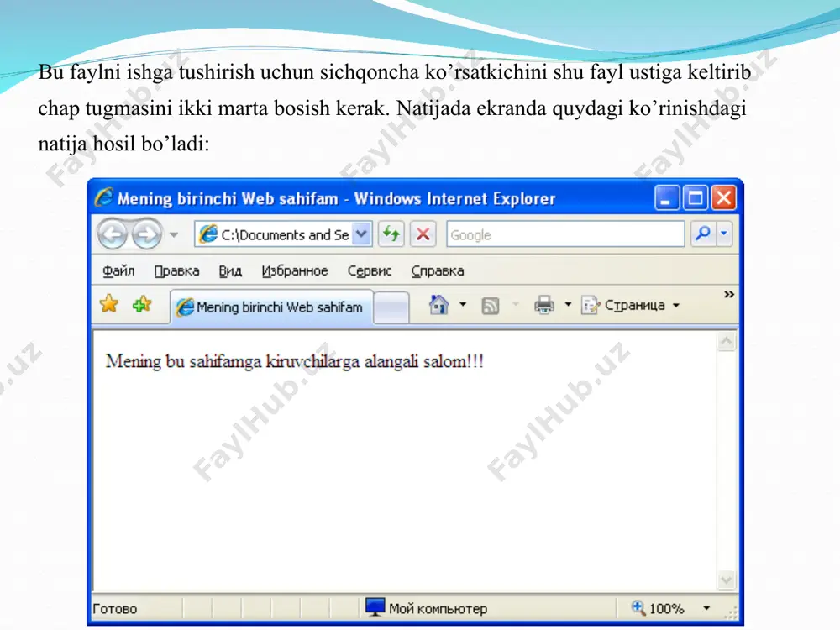
Task: Click the Готово status text
Action: [114, 608]
